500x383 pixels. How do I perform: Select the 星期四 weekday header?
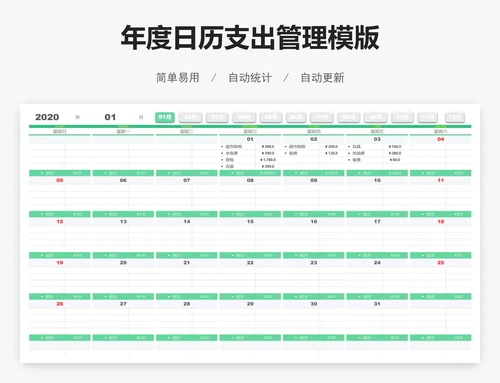[x=314, y=132]
